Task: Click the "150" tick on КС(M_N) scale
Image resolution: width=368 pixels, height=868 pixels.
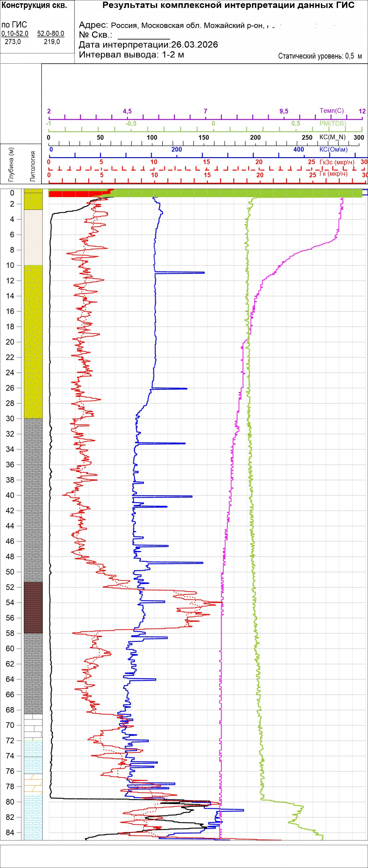Action: point(204,138)
